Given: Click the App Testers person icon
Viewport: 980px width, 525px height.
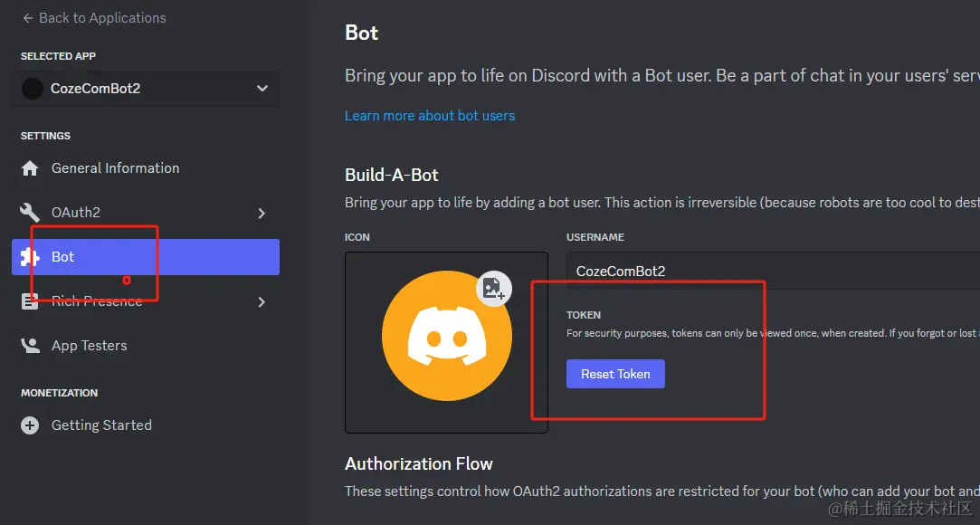Looking at the screenshot, I should 30,346.
